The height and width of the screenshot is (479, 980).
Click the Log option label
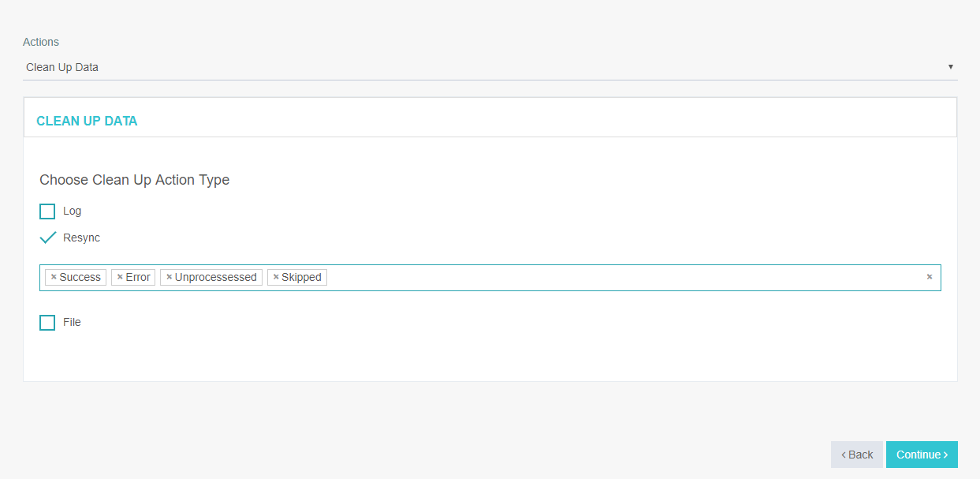(x=73, y=211)
